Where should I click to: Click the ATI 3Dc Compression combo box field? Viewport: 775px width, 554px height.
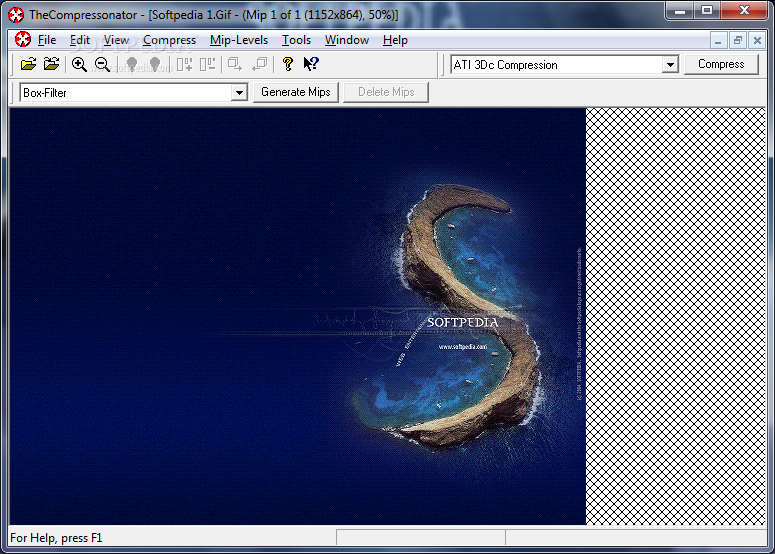[564, 65]
